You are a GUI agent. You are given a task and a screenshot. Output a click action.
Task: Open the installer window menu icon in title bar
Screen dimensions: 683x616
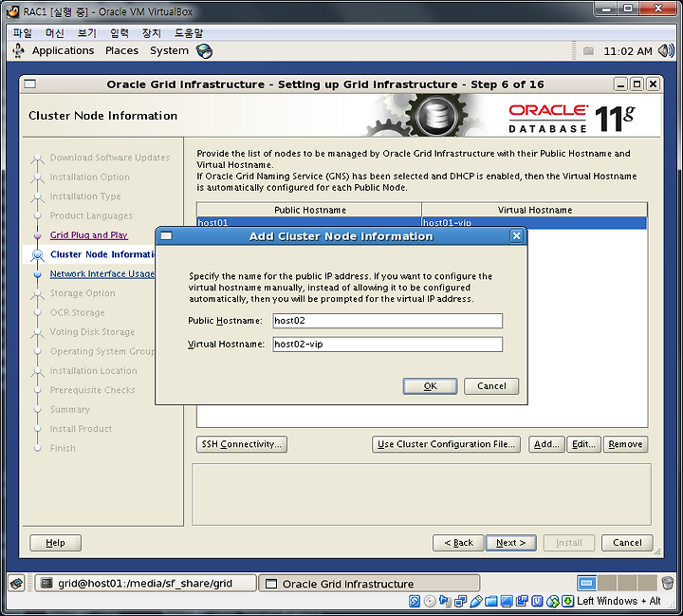pyautogui.click(x=30, y=84)
